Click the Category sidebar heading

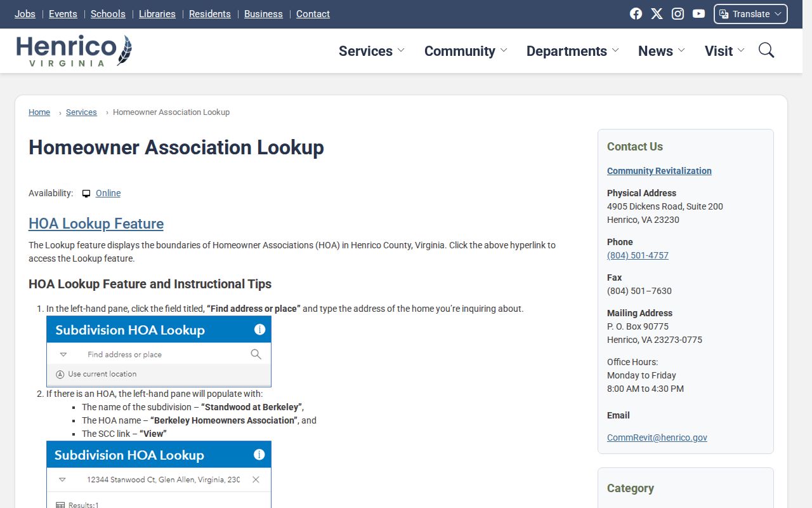[x=631, y=488]
